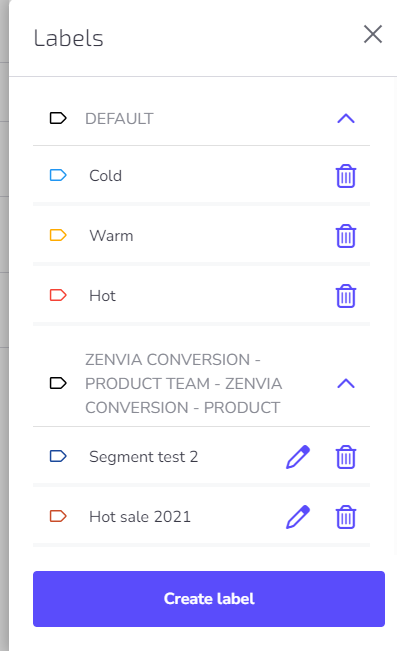Click the red Hot tag icon
This screenshot has height=651, width=397.
(58, 295)
